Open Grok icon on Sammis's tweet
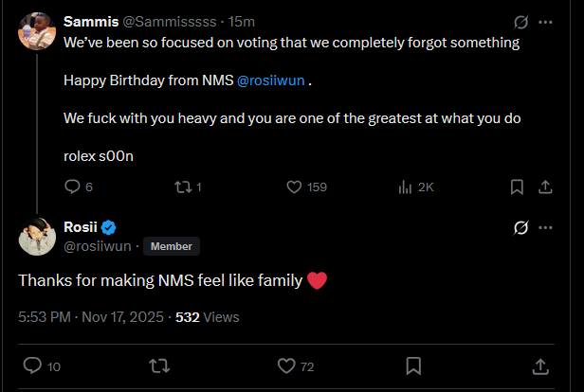 pos(520,22)
